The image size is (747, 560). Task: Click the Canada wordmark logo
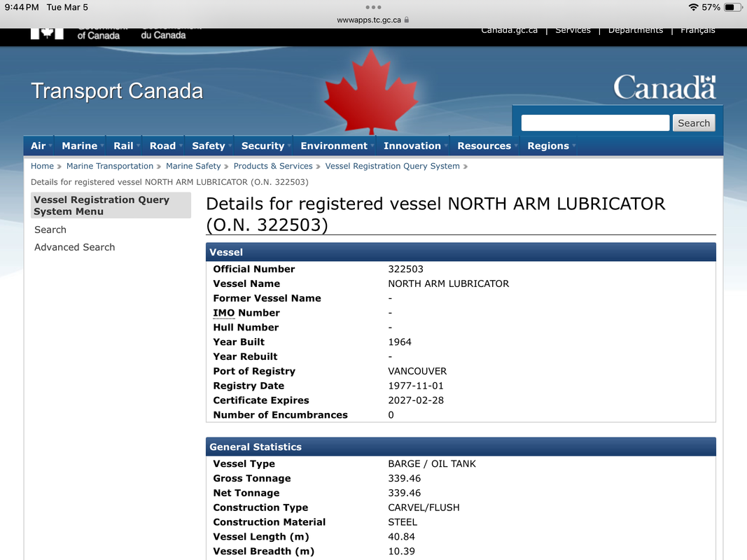pos(664,87)
